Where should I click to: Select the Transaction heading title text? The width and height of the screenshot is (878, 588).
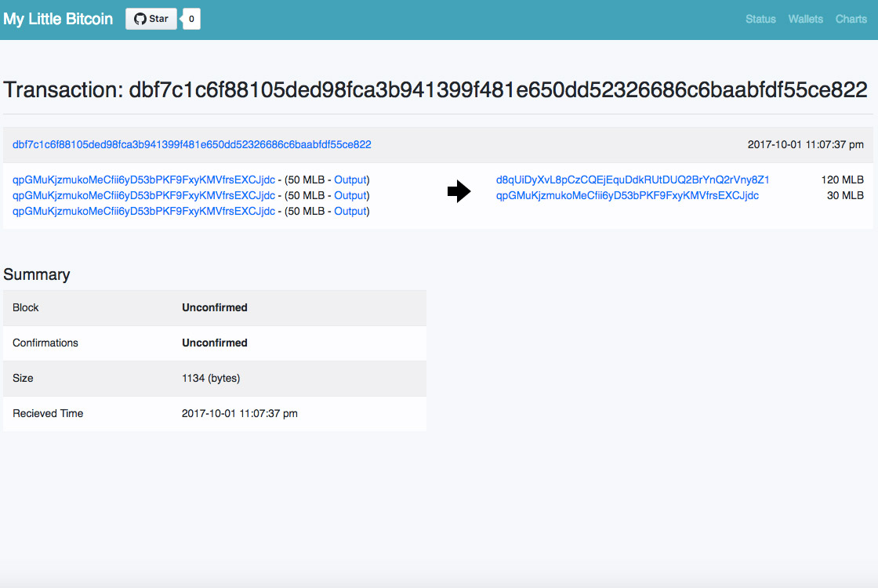tap(435, 89)
